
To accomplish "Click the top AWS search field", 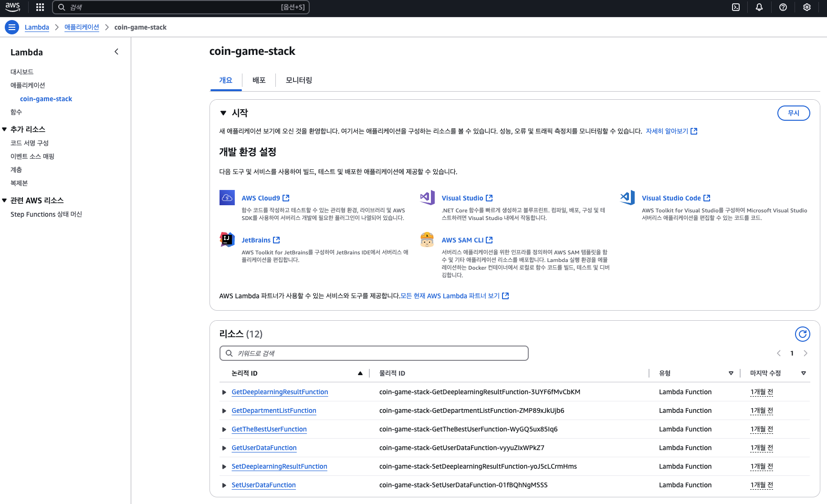I will (181, 7).
